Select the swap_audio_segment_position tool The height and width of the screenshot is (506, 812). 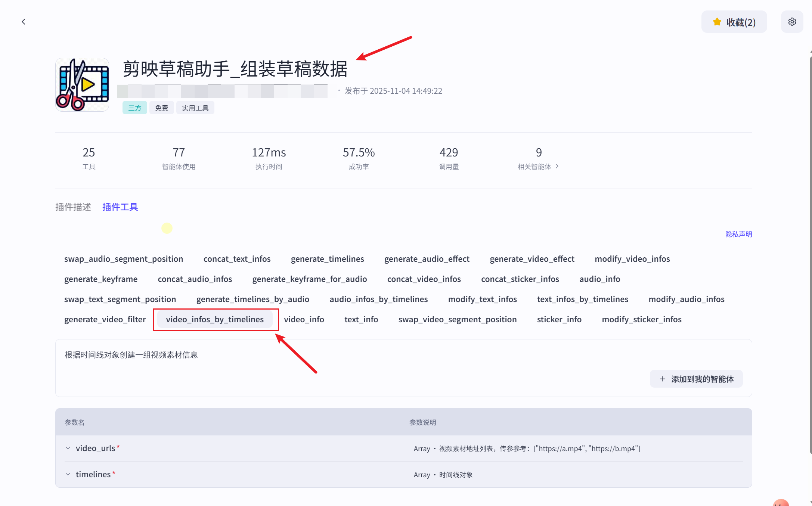coord(123,259)
